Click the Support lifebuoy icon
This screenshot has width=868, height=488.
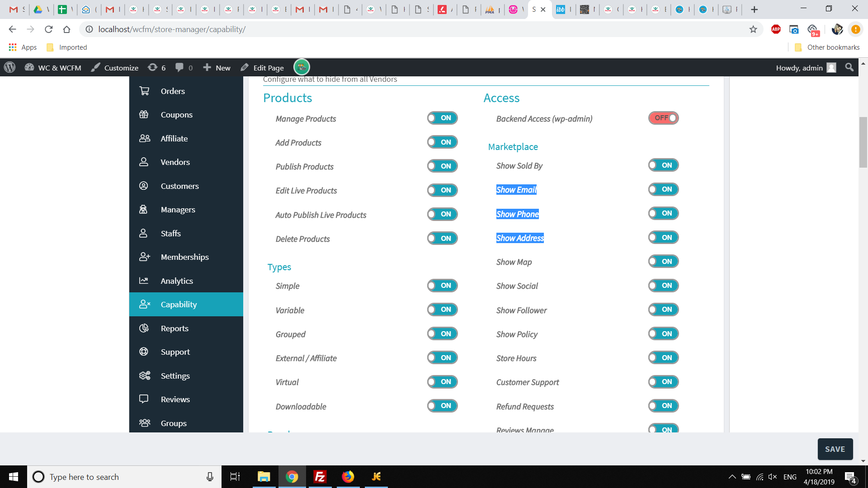pos(144,352)
